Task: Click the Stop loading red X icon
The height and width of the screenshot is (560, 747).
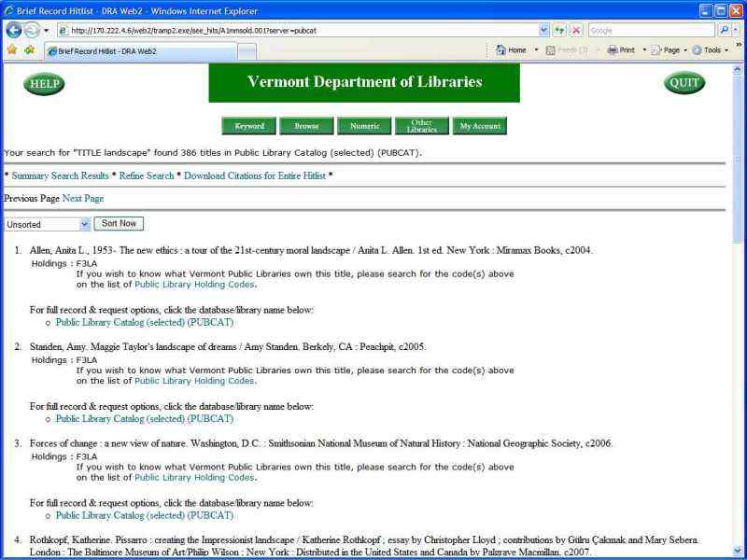Action: [x=576, y=31]
